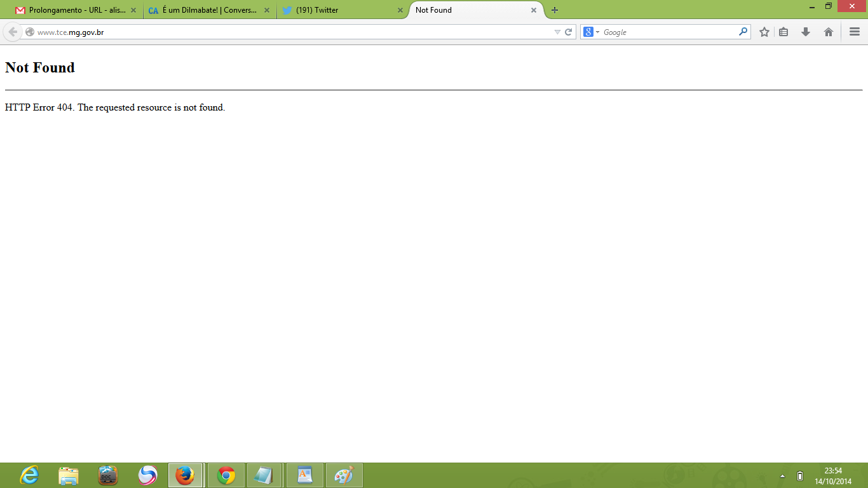Open the downloads arrow panel
The image size is (868, 488).
tap(806, 32)
